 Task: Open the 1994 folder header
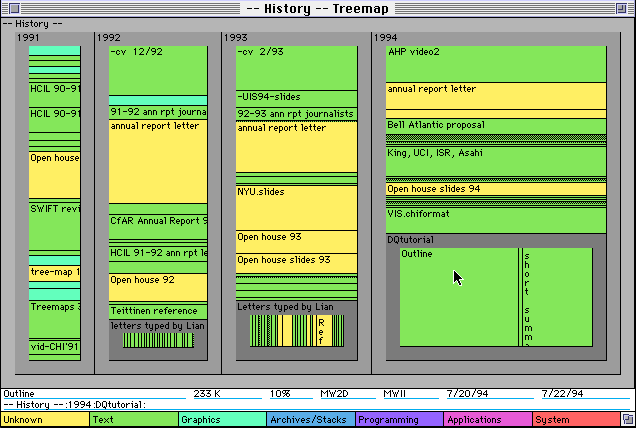pos(386,38)
